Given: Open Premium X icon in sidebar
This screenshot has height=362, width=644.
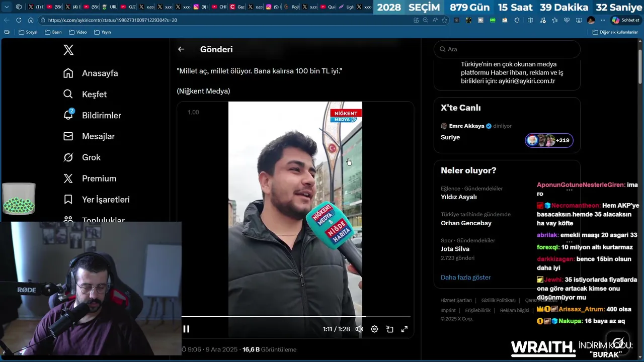Looking at the screenshot, I should [68, 178].
